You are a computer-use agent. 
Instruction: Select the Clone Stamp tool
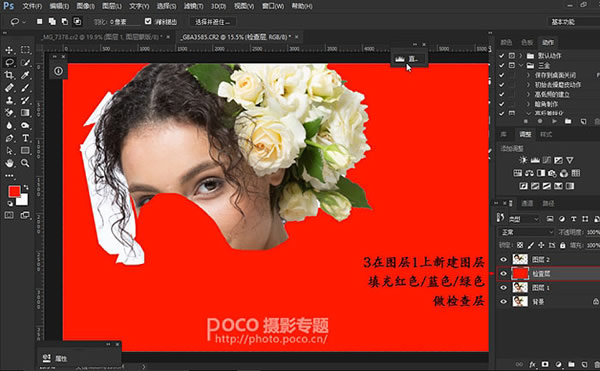coord(9,100)
